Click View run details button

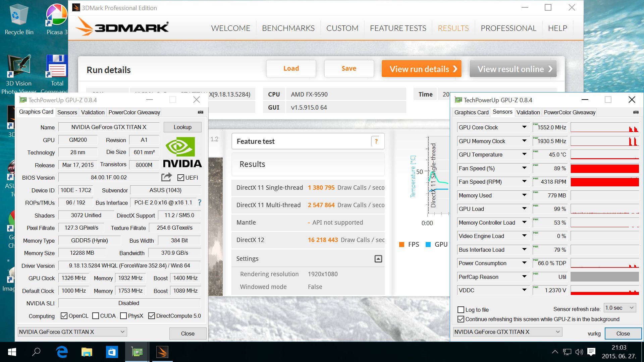[x=421, y=69]
